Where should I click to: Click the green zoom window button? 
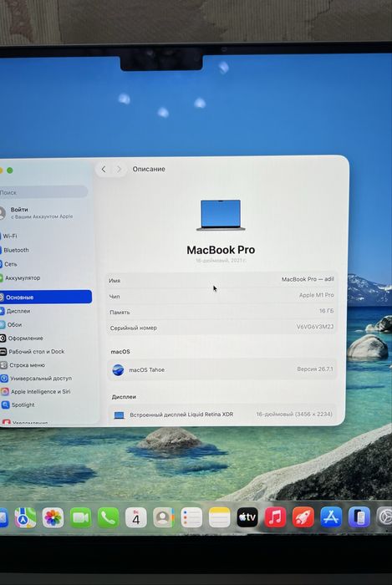(10, 170)
